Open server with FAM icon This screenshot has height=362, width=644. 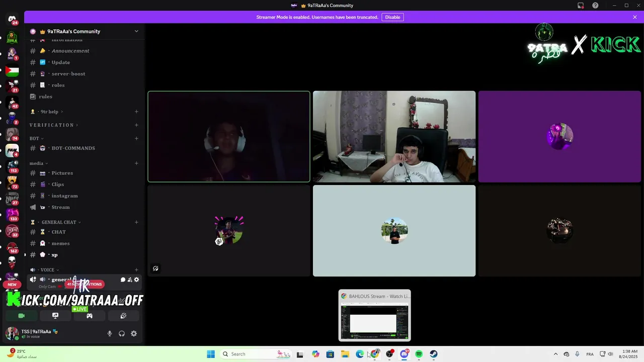tap(12, 150)
